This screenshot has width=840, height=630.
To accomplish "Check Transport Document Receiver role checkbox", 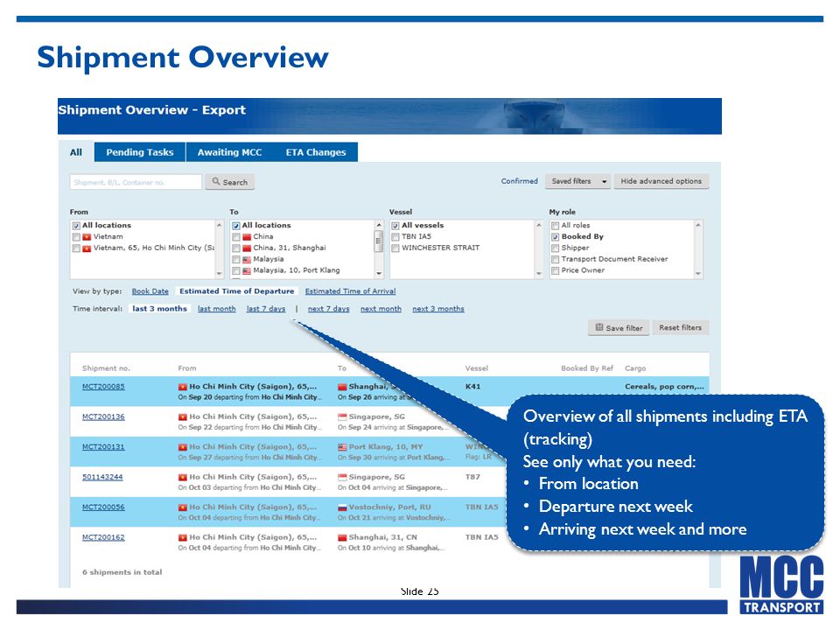I will click(x=555, y=259).
